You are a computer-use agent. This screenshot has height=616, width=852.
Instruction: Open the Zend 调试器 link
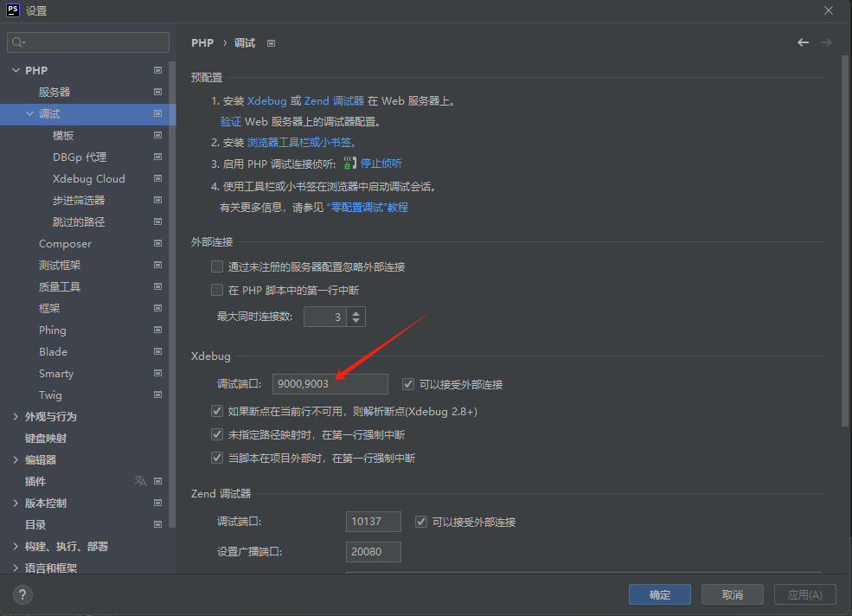pos(334,100)
